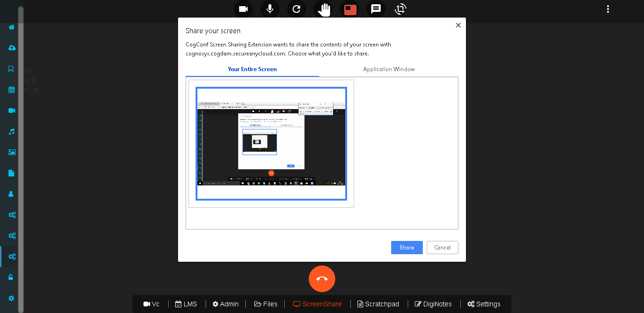
Task: End the call with red hang-up button
Action: pos(322,279)
